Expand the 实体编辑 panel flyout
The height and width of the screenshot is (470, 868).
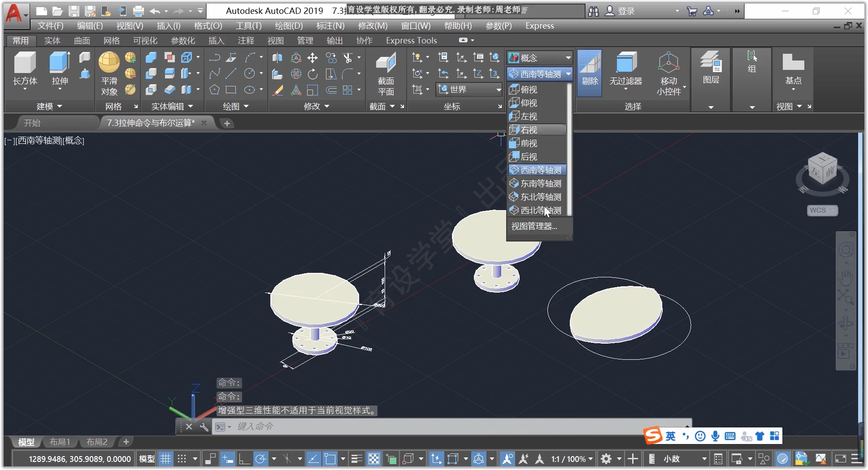tap(172, 106)
